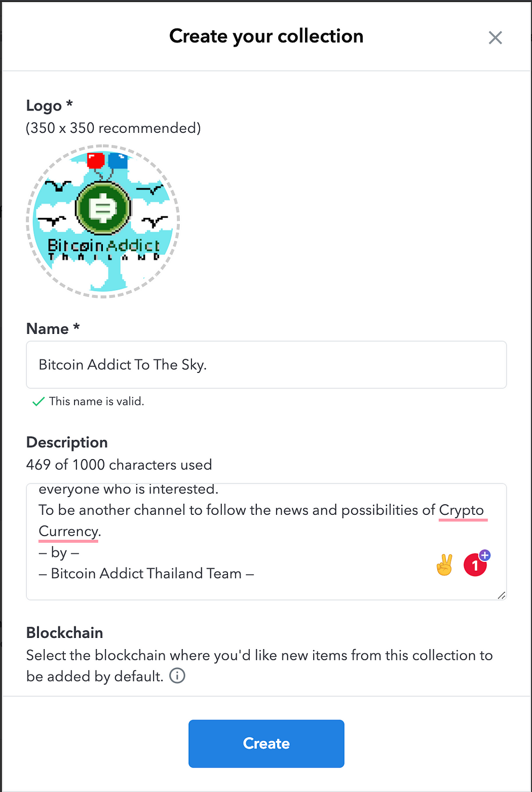Click the '(350 x 350 recommended)' hint text
Image resolution: width=532 pixels, height=792 pixels.
point(113,128)
